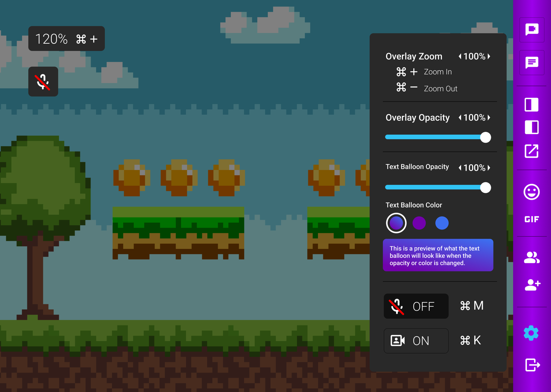Click the Text Balloon Color heading

pyautogui.click(x=414, y=205)
